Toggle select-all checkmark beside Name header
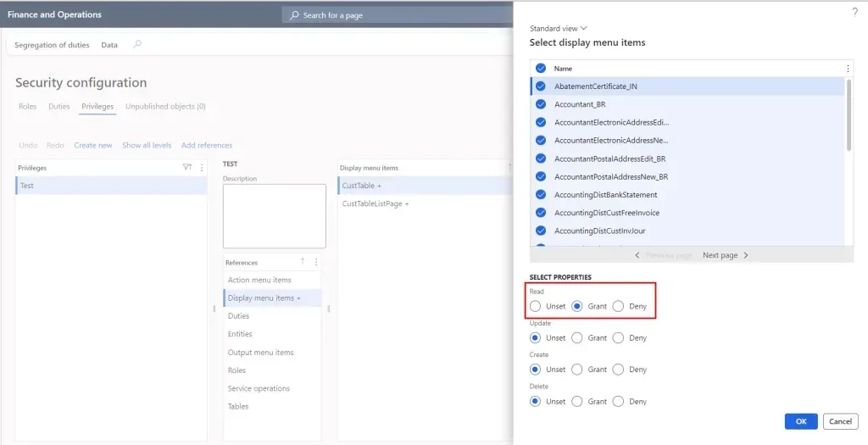 (x=541, y=69)
